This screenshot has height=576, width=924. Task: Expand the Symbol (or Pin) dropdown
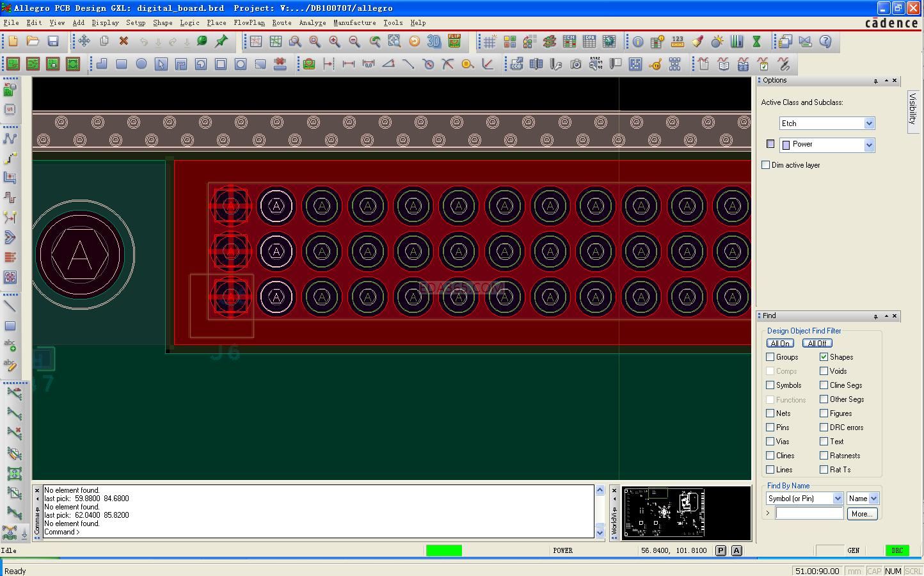tap(838, 499)
